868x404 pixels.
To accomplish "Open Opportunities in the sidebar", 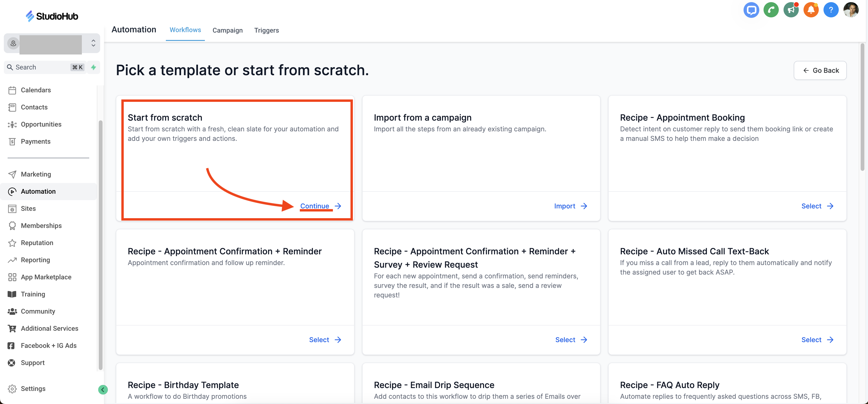I will pos(41,124).
